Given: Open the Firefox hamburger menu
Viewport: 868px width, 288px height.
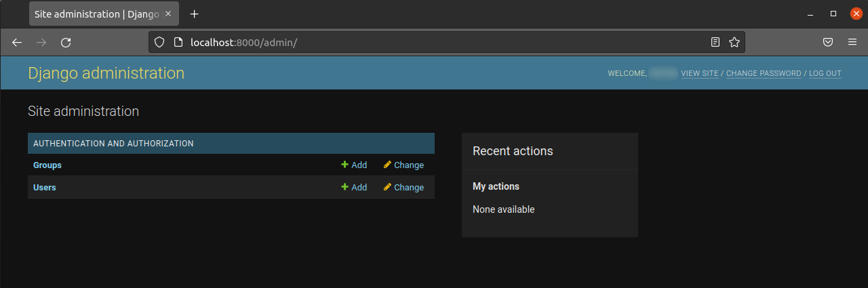Looking at the screenshot, I should [x=852, y=42].
